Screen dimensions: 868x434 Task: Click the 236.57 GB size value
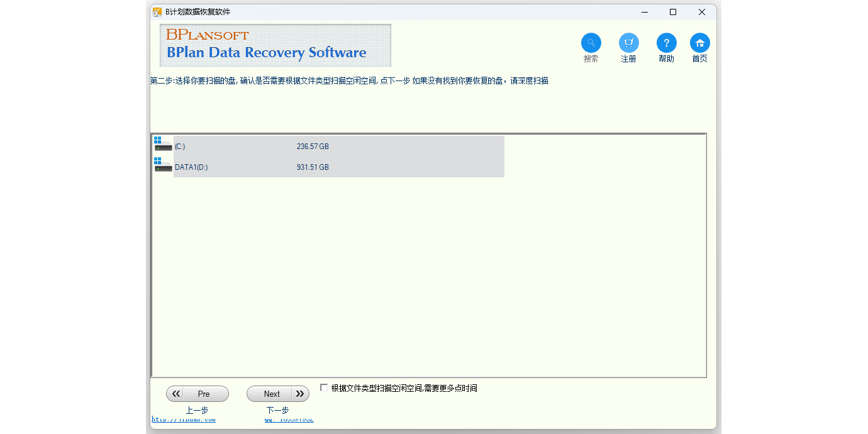pyautogui.click(x=313, y=147)
